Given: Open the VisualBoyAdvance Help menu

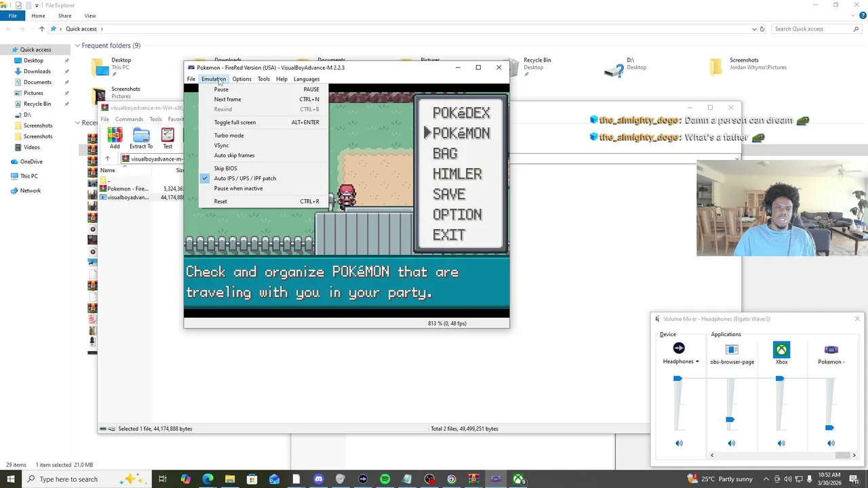Looking at the screenshot, I should [281, 79].
